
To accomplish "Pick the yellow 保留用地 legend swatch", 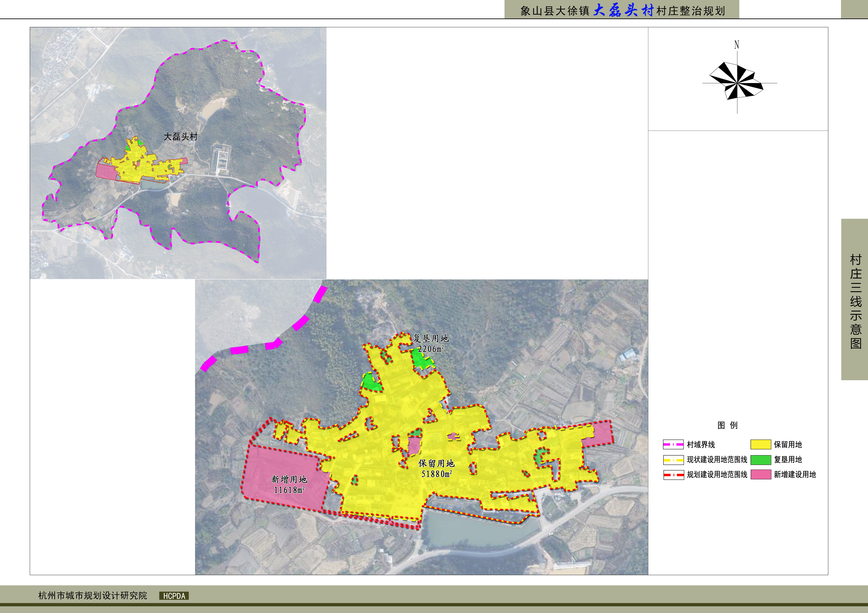I will pos(761,444).
